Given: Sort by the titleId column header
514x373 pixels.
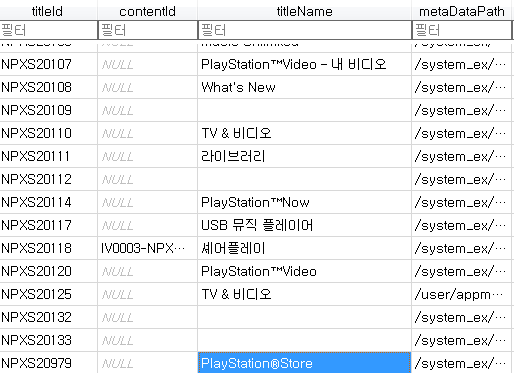Looking at the screenshot, I should point(48,11).
